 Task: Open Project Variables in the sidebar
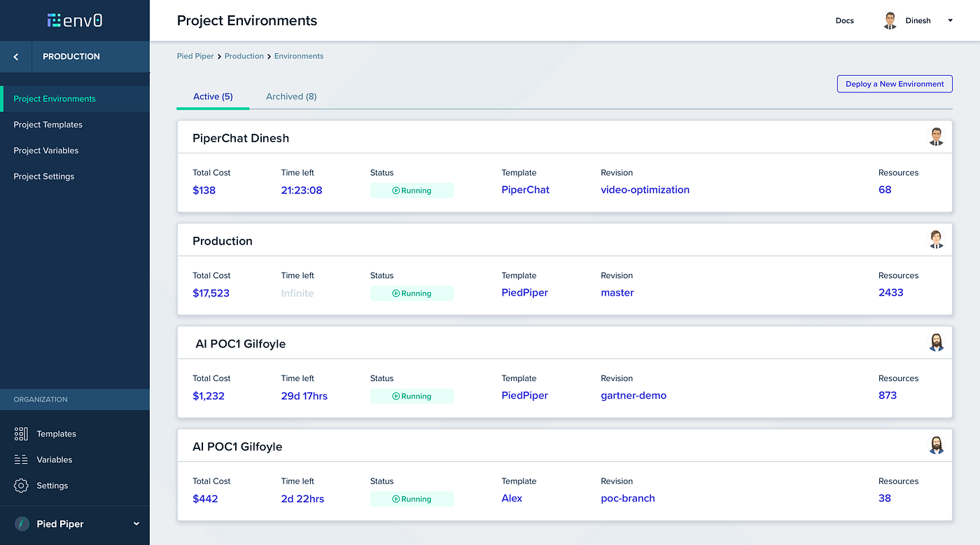46,151
